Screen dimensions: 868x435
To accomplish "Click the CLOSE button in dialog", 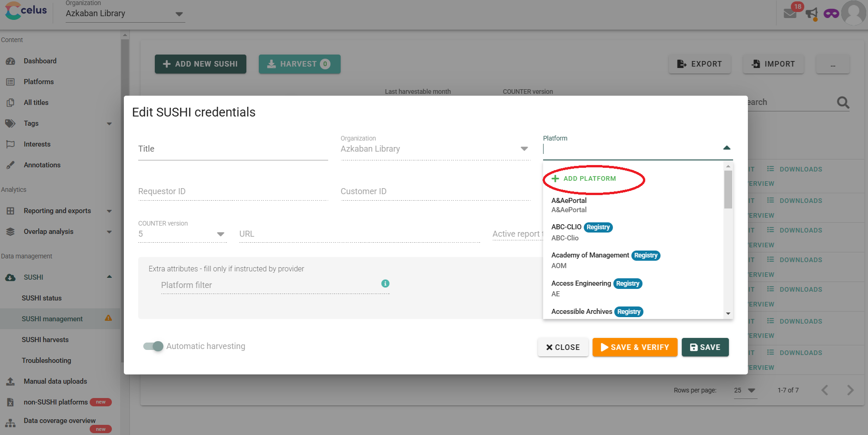I will (x=563, y=347).
